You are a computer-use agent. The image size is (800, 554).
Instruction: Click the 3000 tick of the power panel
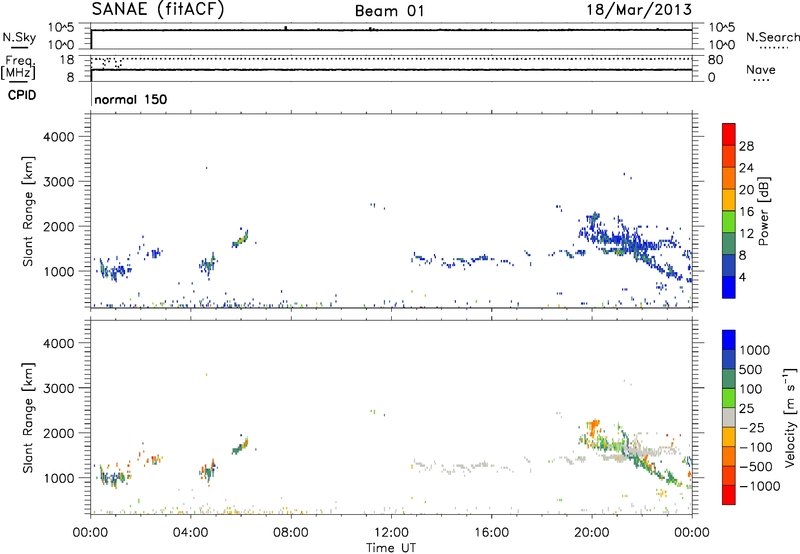pos(59,182)
